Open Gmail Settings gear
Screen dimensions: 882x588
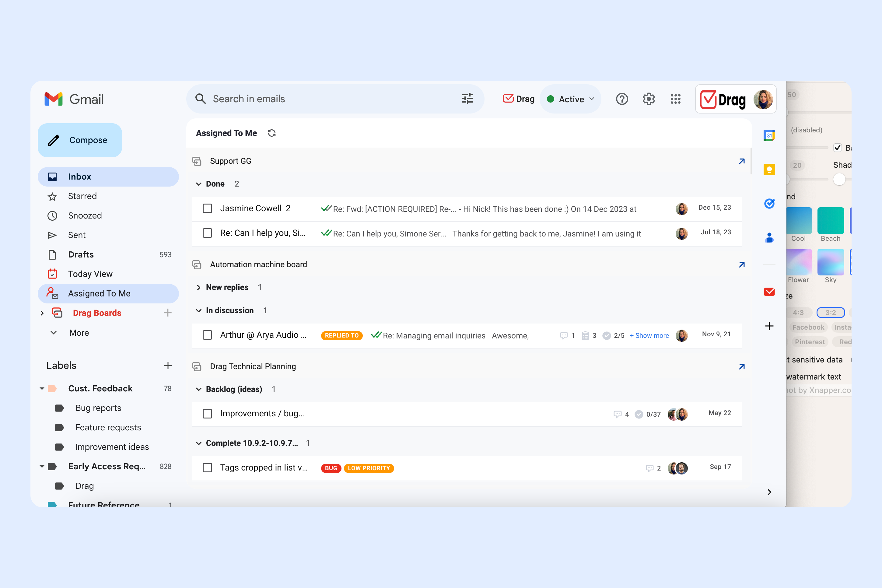coord(649,99)
